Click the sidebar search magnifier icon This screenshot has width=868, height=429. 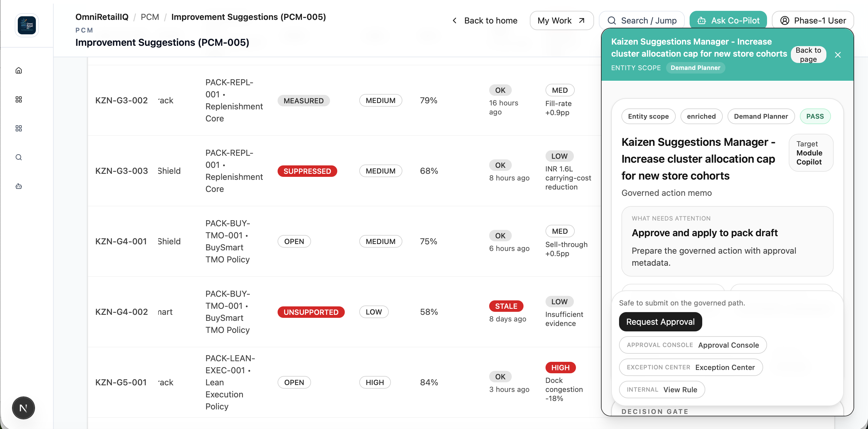click(x=19, y=157)
